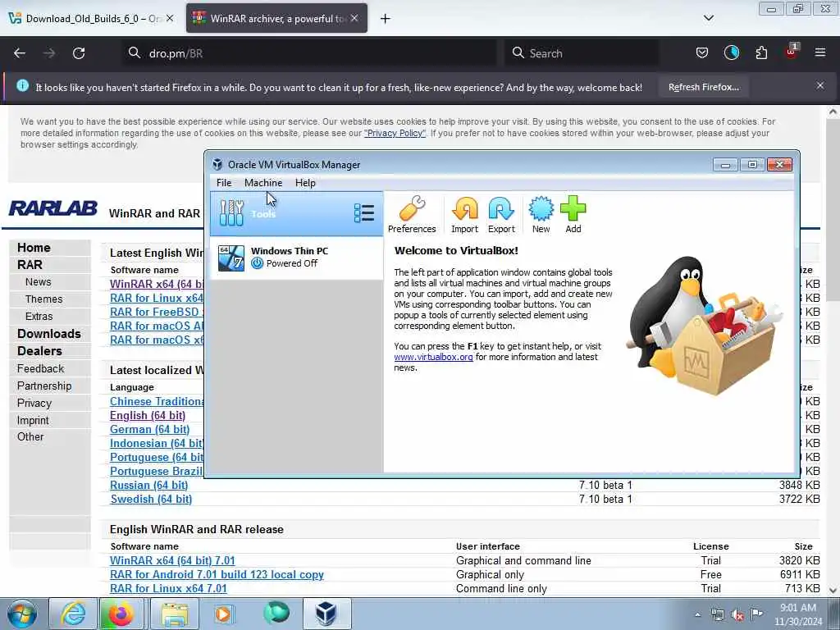Go to Downloads in RARLAB sidebar
Image resolution: width=840 pixels, height=630 pixels.
click(48, 334)
